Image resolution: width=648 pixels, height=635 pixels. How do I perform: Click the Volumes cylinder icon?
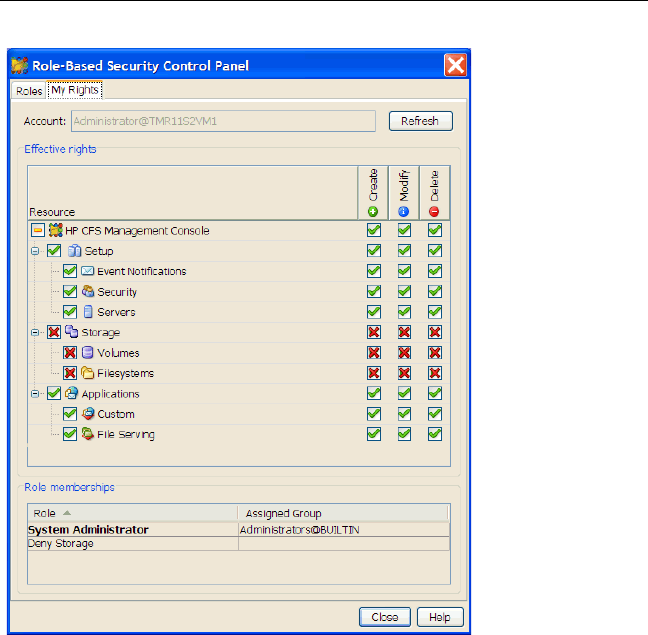click(88, 352)
